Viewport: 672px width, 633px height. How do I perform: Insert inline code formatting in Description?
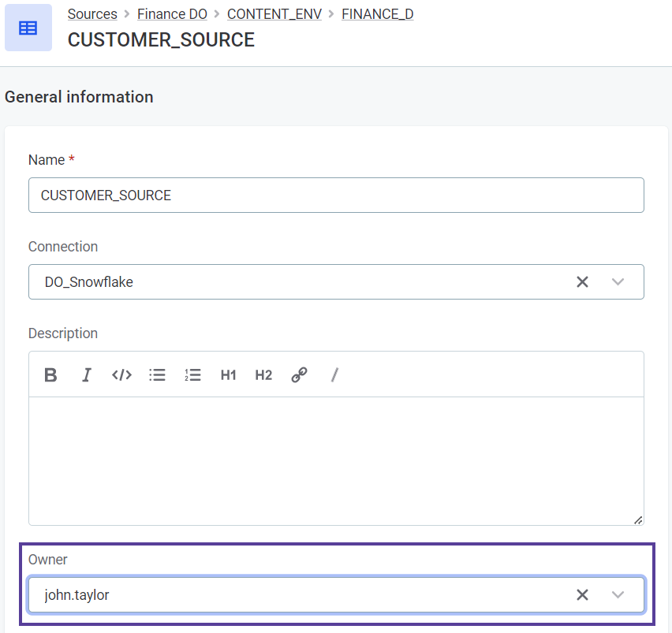click(121, 375)
